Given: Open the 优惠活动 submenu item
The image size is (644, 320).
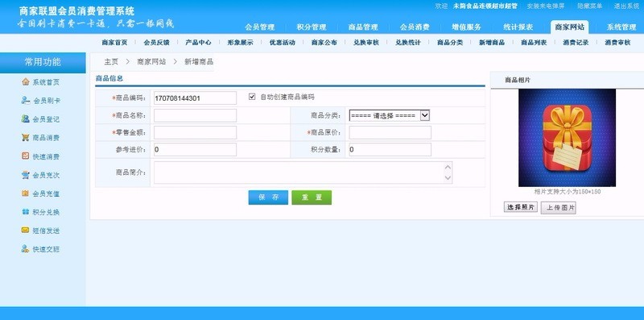Looking at the screenshot, I should click(283, 43).
